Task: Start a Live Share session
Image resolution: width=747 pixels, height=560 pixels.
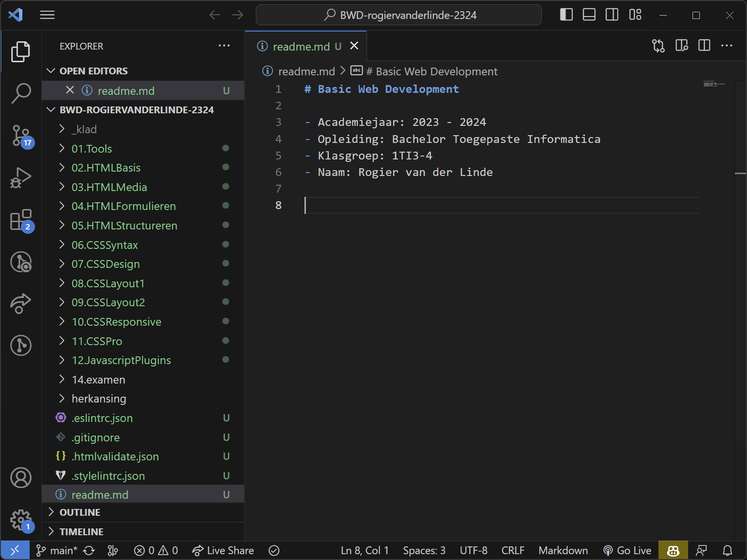Action: tap(223, 550)
